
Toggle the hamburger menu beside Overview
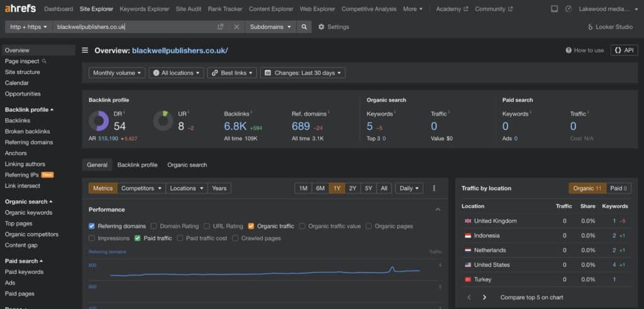click(x=85, y=50)
